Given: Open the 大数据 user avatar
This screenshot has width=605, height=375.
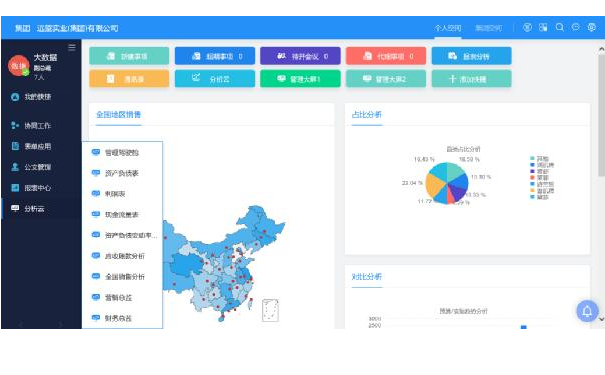Looking at the screenshot, I should click(x=19, y=66).
